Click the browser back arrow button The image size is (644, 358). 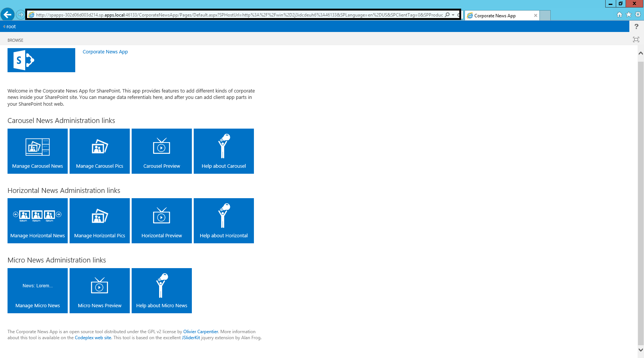(7, 15)
